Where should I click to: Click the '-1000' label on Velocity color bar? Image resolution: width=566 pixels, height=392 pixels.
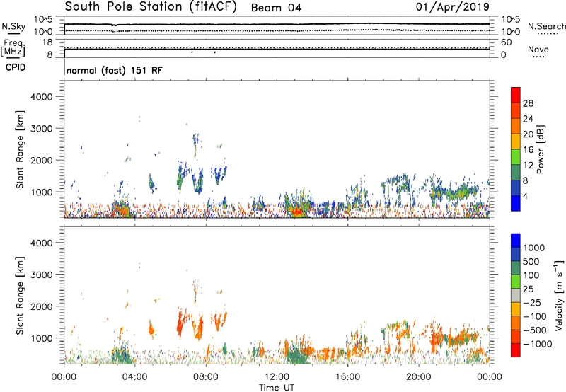[537, 344]
